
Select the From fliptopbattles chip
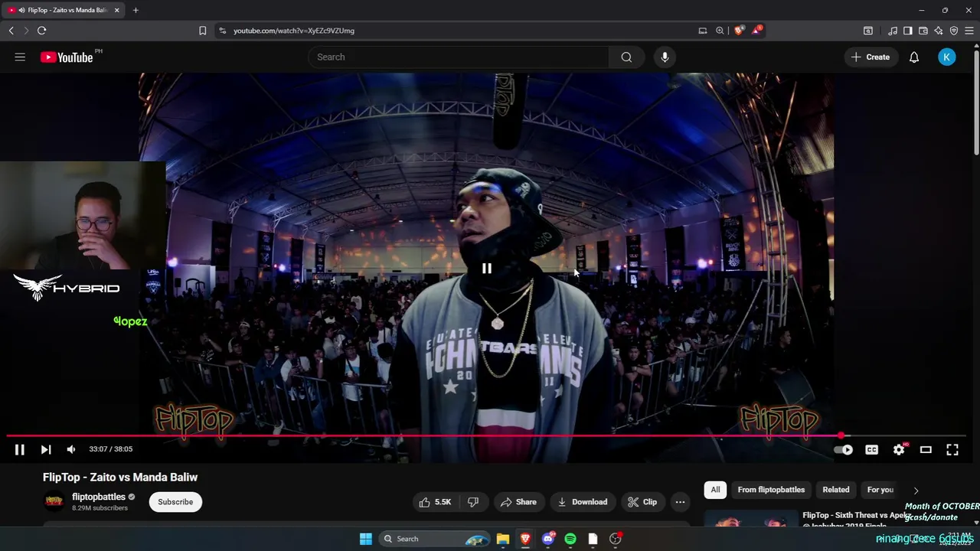771,490
